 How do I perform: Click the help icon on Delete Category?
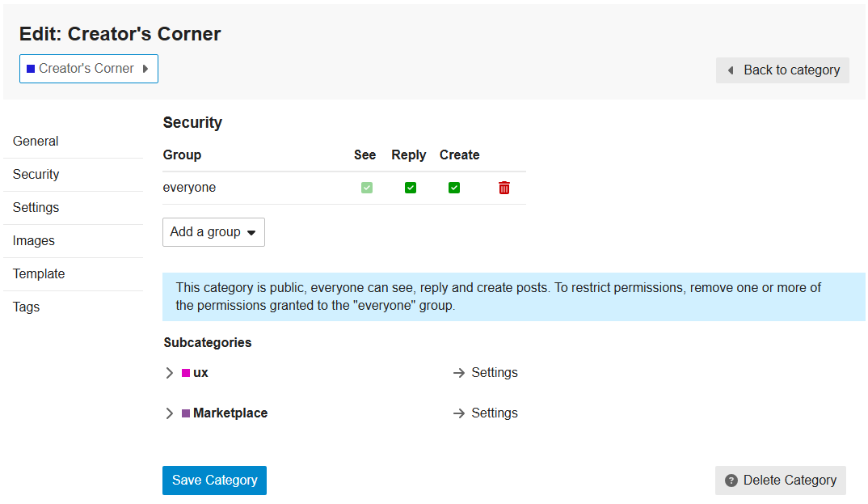(x=731, y=481)
